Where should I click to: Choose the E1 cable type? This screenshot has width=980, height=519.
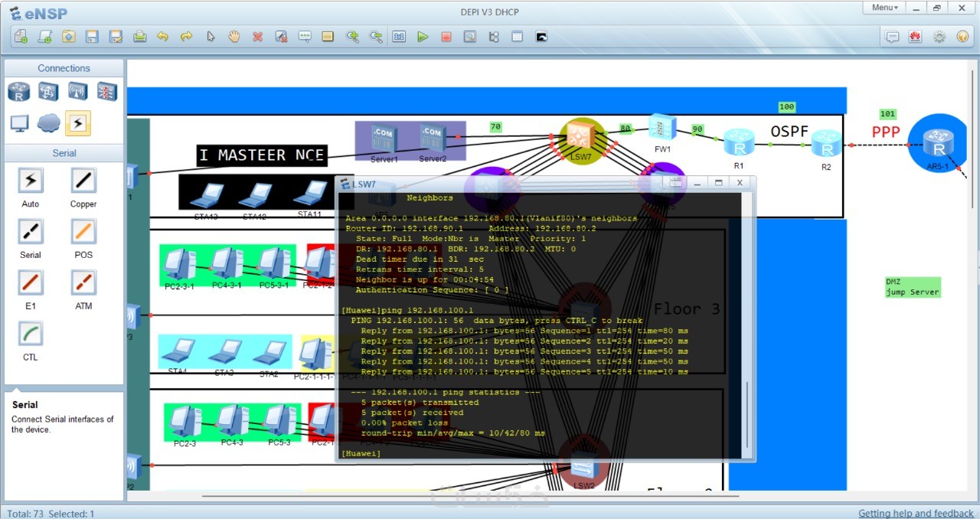[x=31, y=282]
